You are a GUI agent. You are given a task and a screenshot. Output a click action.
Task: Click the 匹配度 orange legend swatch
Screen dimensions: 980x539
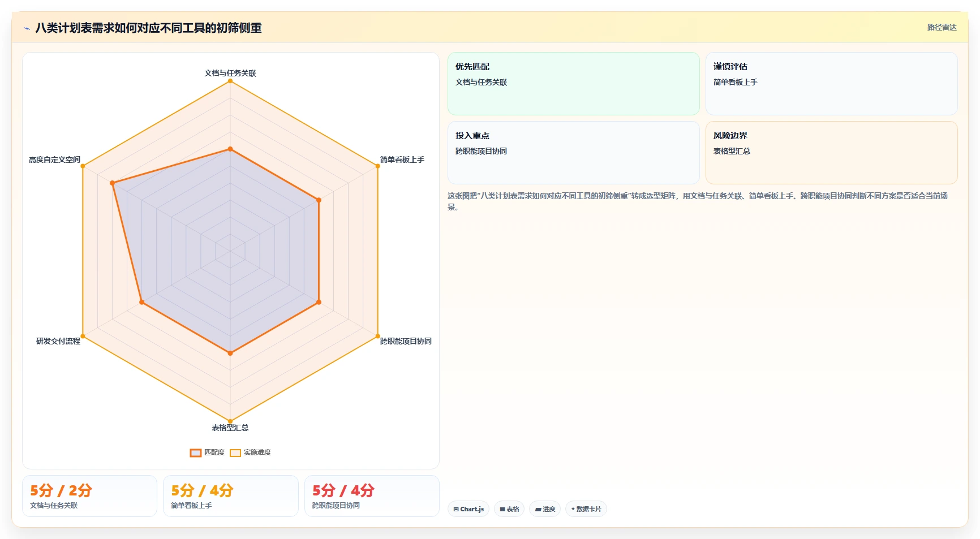click(196, 452)
